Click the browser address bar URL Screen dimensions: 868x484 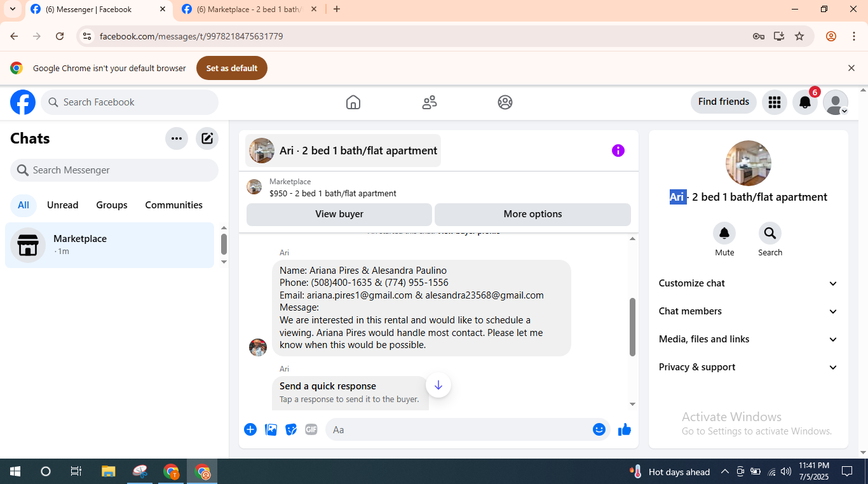[x=191, y=36]
